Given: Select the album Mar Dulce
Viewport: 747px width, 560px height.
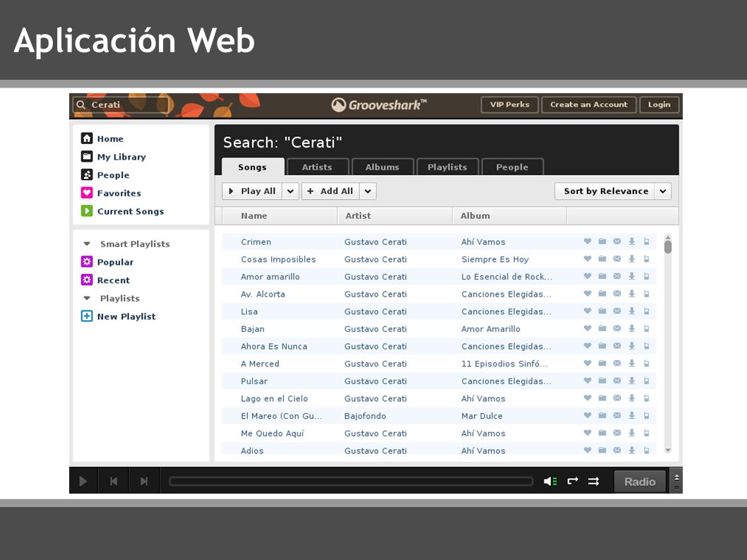Looking at the screenshot, I should pyautogui.click(x=482, y=416).
